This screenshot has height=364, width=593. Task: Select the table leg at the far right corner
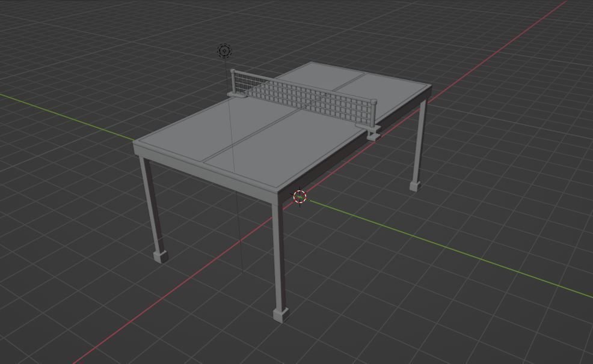[419, 145]
